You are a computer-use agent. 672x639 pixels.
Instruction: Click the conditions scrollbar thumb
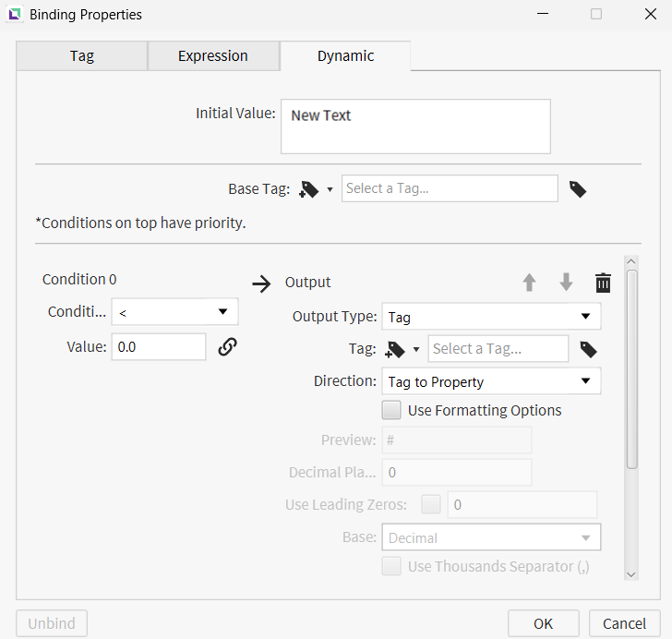tap(631, 369)
